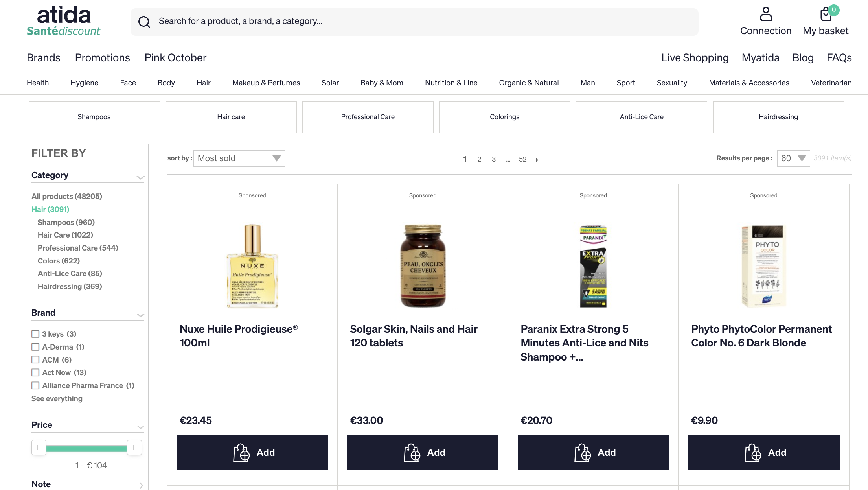Add Paranix Extra Strong shampoo to basket
Screen dimensions: 868x490
click(593, 453)
